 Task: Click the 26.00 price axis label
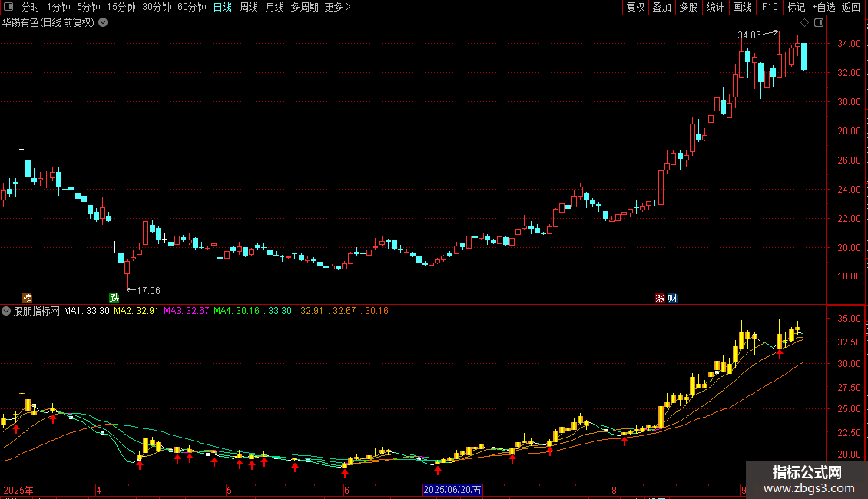click(x=849, y=160)
